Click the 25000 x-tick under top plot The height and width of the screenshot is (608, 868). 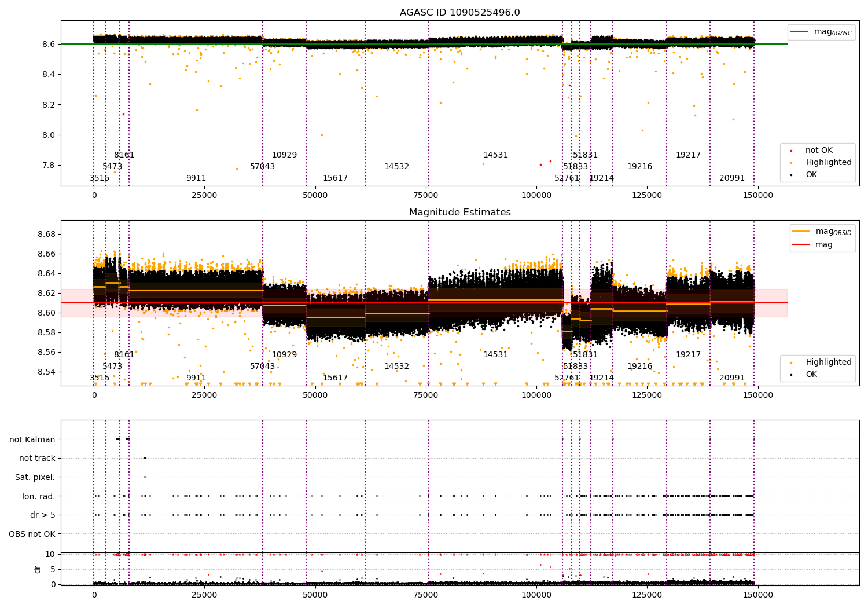204,196
